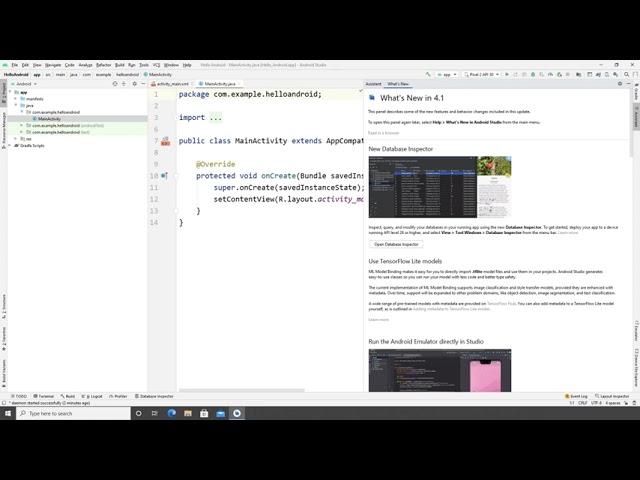Open the app run configuration dropdown

pos(447,75)
